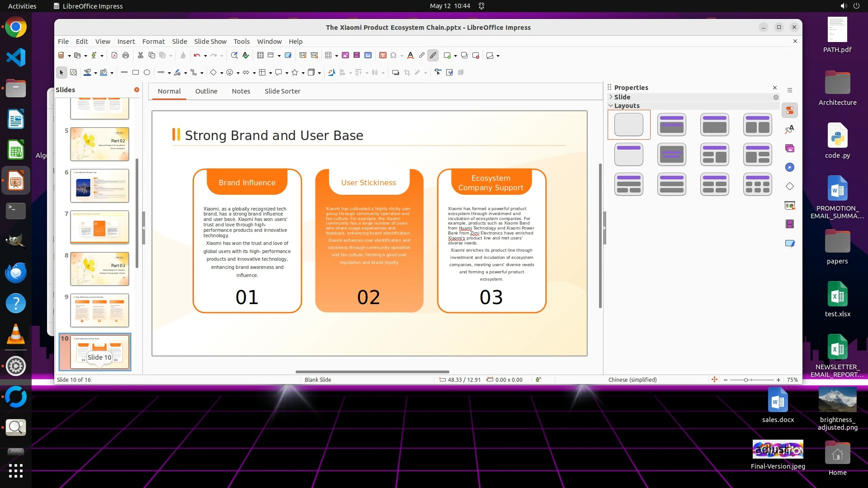The width and height of the screenshot is (868, 488).
Task: Select the Ellipse drawing tool
Action: coord(147,72)
